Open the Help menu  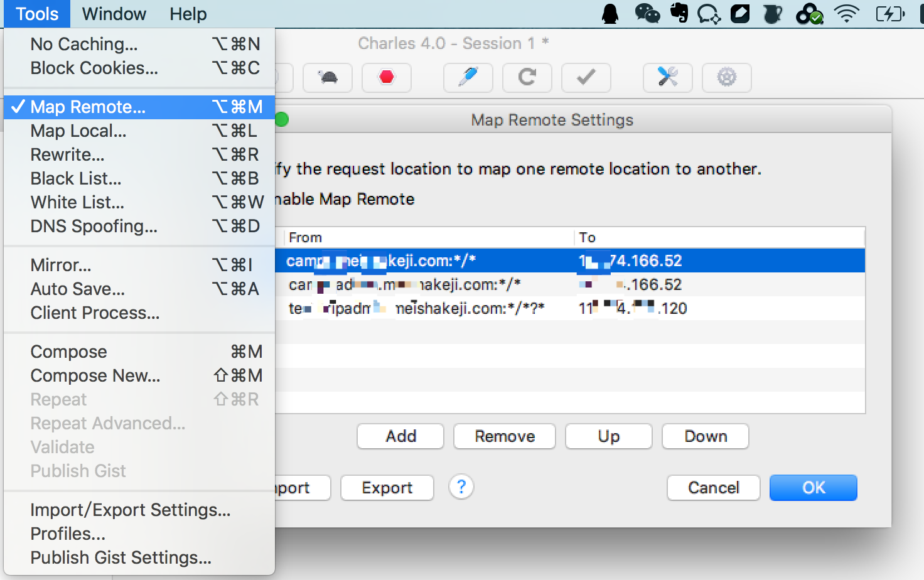tap(188, 14)
